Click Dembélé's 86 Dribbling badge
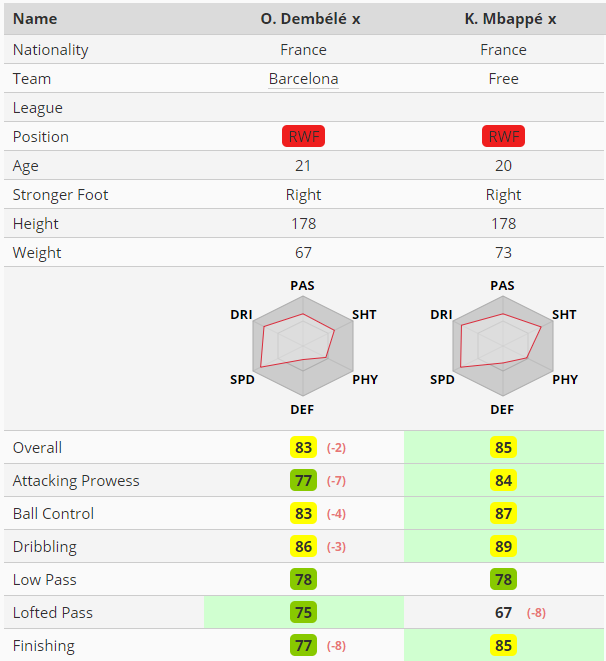 tap(303, 546)
